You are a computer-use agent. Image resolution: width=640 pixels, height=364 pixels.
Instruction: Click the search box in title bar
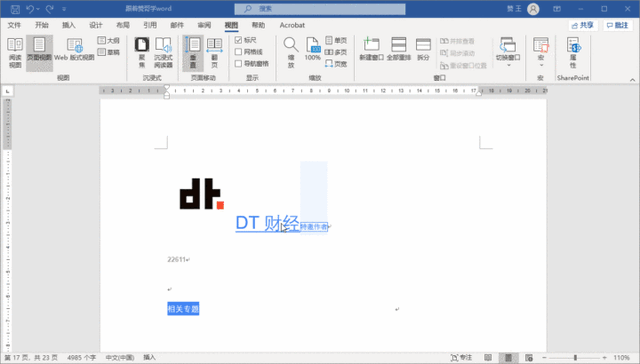click(320, 9)
